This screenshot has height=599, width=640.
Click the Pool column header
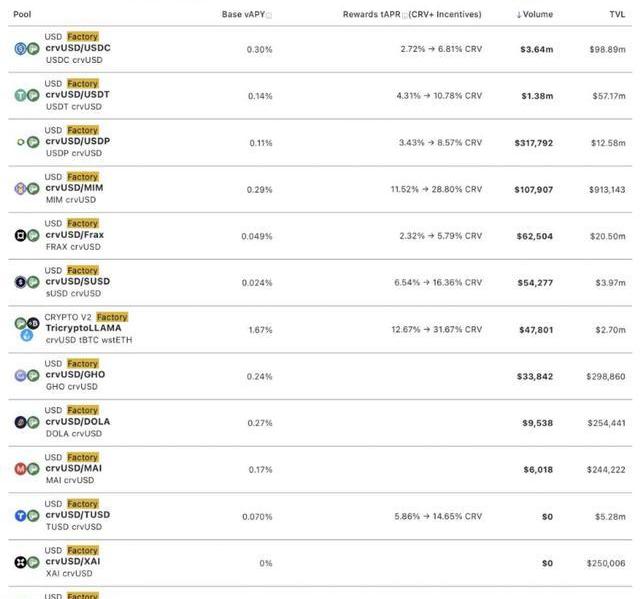pos(22,15)
